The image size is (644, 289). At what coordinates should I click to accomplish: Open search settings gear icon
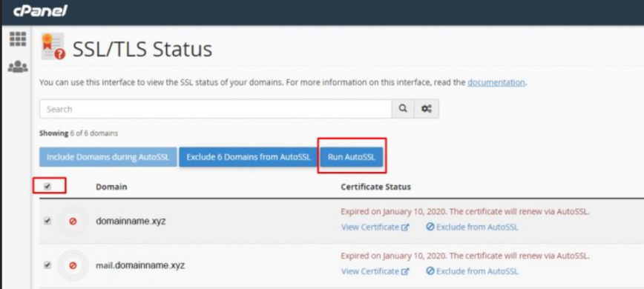[427, 109]
